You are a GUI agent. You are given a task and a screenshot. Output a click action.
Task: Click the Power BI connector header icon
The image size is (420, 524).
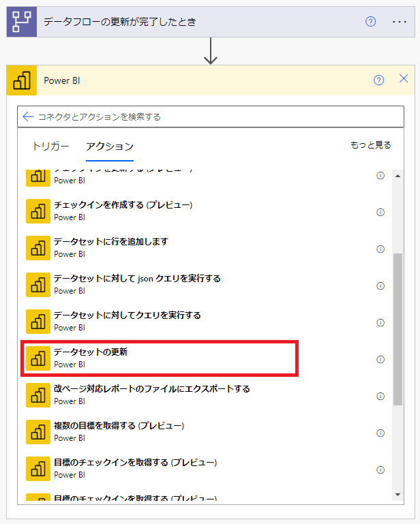(x=22, y=80)
